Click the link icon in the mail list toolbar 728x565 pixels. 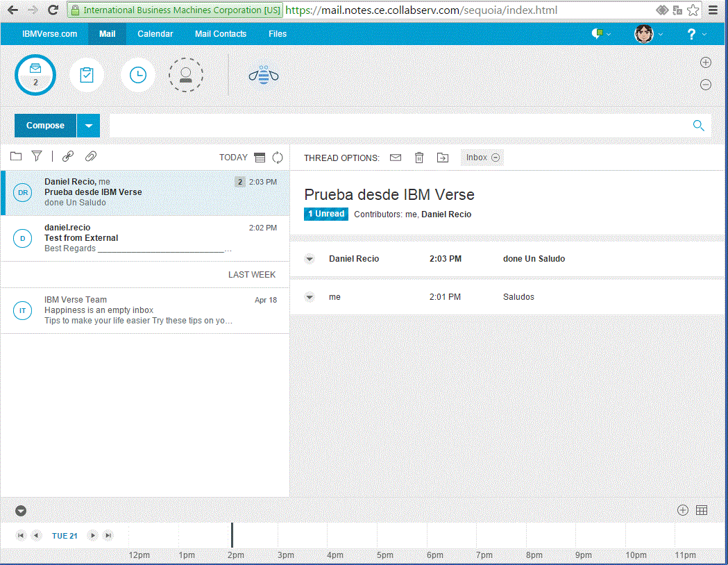point(68,156)
